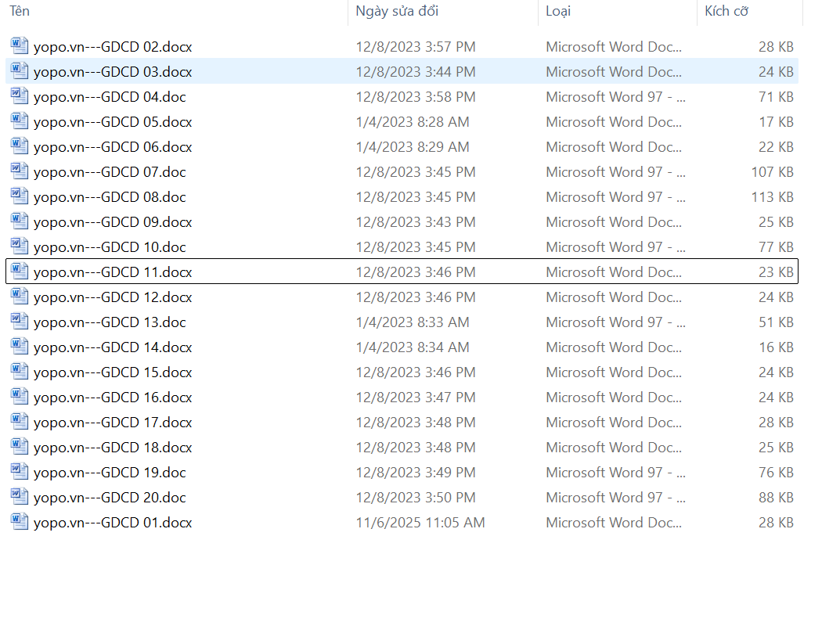Image resolution: width=840 pixels, height=626 pixels.
Task: Click the document icon of GDCD 10.doc
Action: (x=20, y=246)
